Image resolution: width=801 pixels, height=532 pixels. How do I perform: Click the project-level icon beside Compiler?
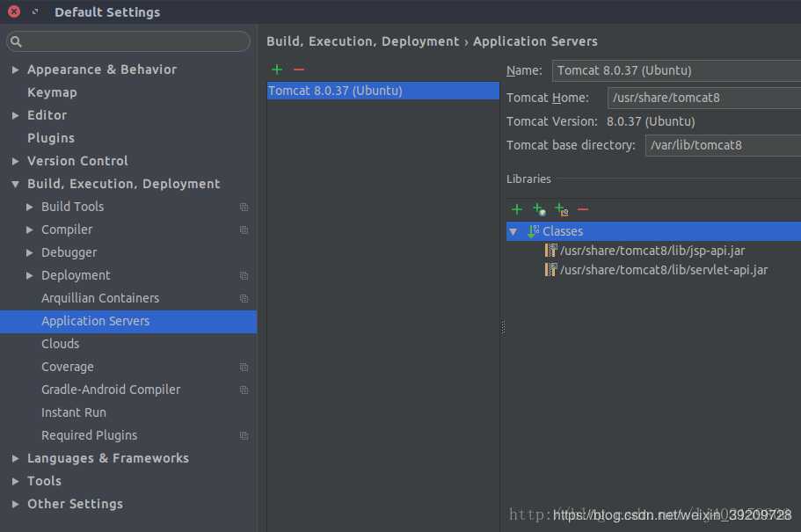coord(244,230)
